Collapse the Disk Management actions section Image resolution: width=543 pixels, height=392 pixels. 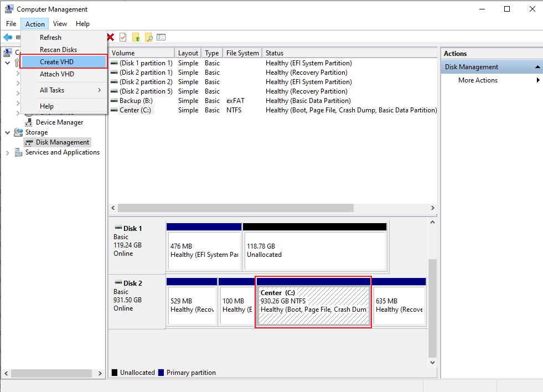pyautogui.click(x=537, y=67)
